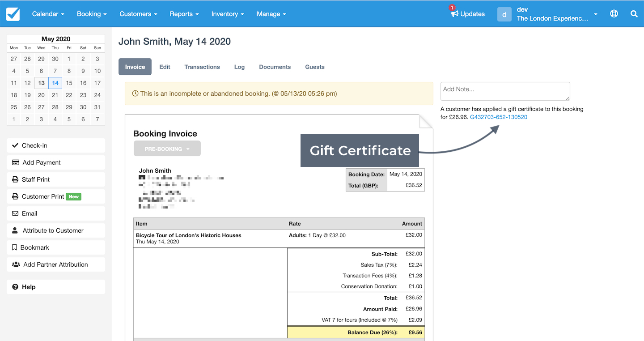Click the incomplete or abandoned booking notice
Screen dimensions: 644x341
pyautogui.click(x=279, y=94)
